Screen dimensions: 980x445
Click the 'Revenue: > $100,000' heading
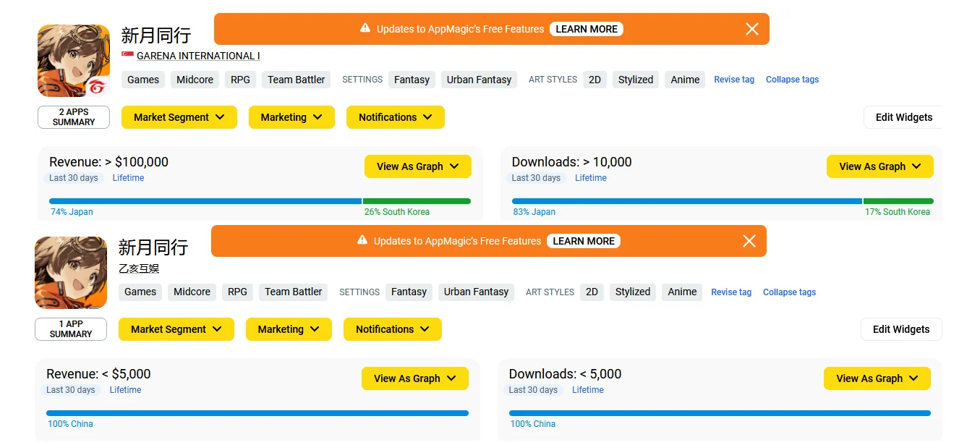(x=108, y=162)
